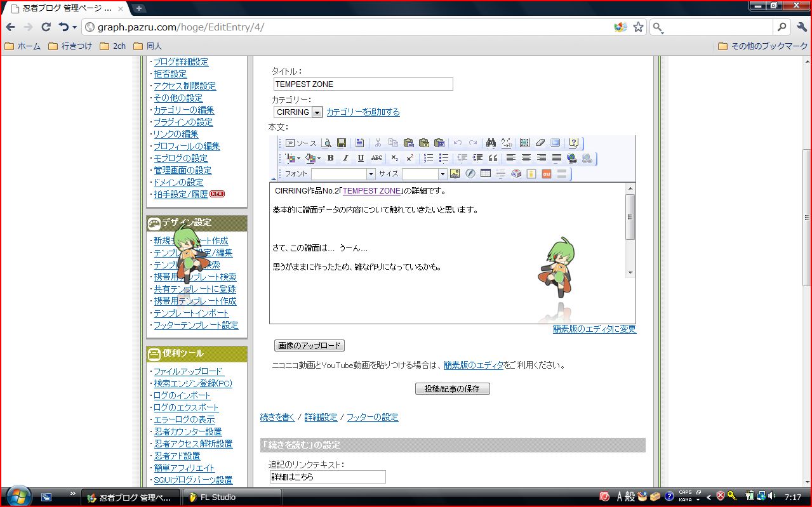Click the orange au emoji icon
This screenshot has height=507, width=812.
[x=546, y=173]
